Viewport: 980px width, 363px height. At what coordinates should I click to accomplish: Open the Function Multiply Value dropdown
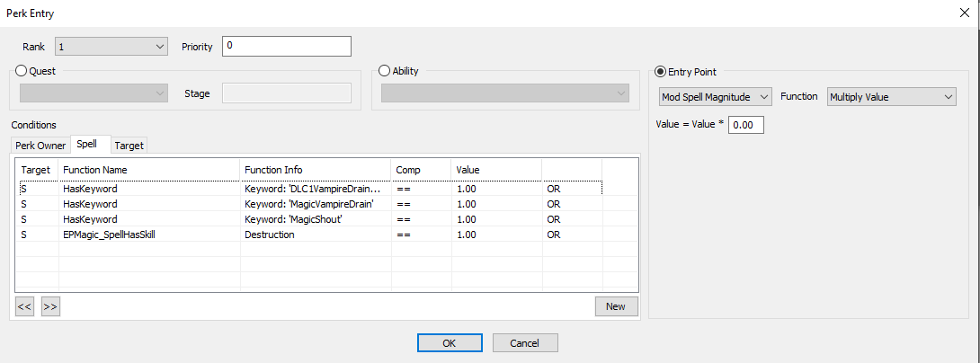(891, 96)
